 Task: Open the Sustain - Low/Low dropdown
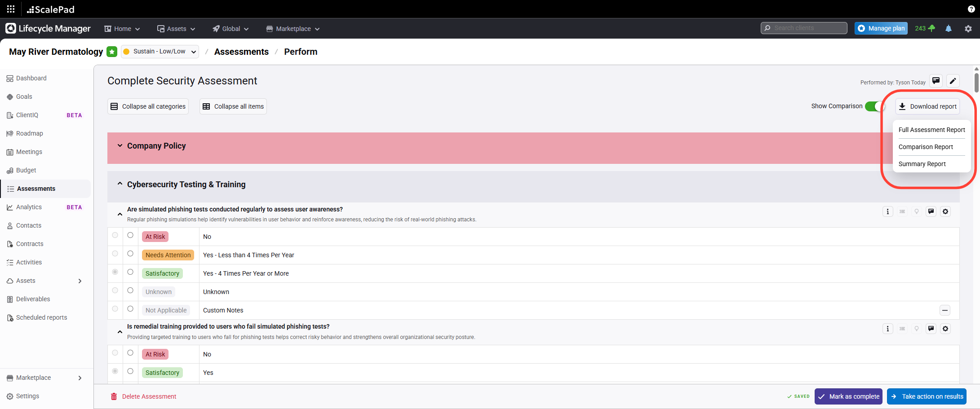[160, 52]
